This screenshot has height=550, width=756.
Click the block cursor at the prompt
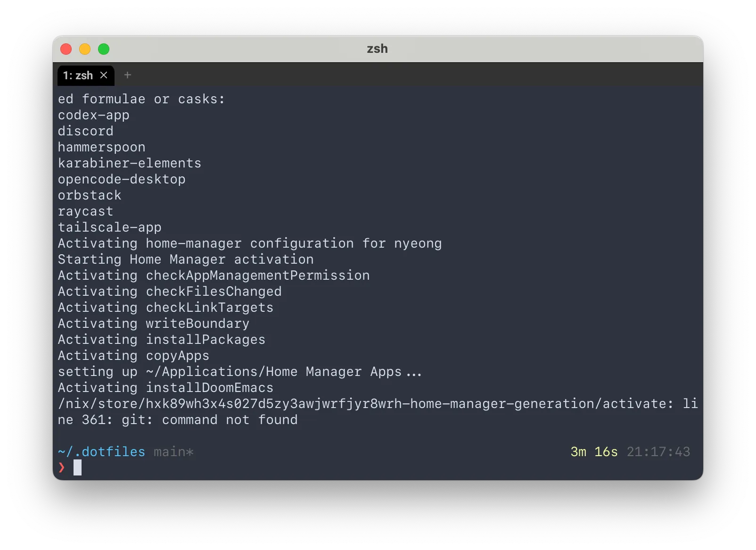pos(77,467)
